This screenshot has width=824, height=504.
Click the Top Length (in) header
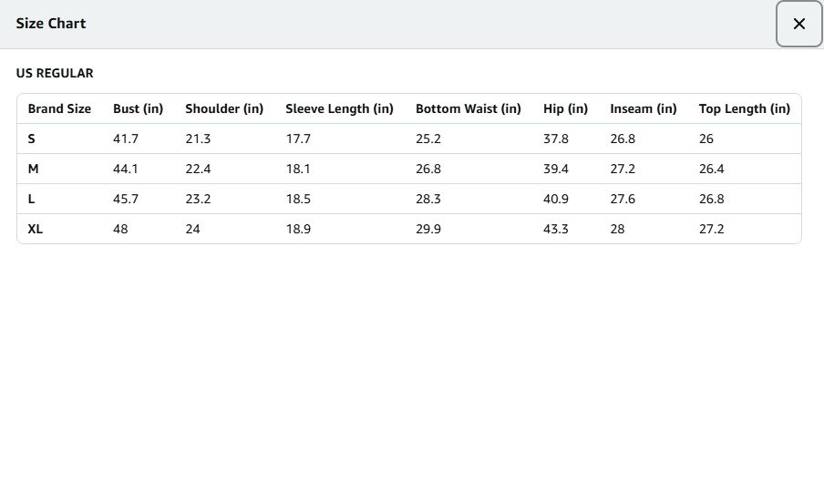coord(744,108)
